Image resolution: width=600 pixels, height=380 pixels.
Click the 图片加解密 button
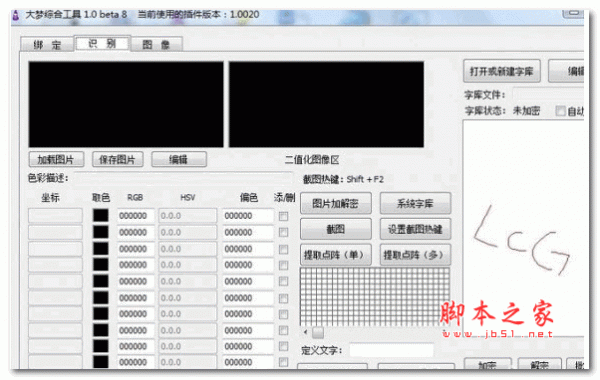click(x=336, y=203)
